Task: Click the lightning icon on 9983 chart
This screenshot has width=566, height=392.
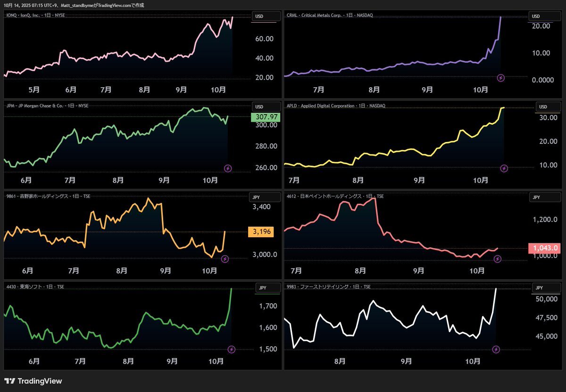Action: 496,349
